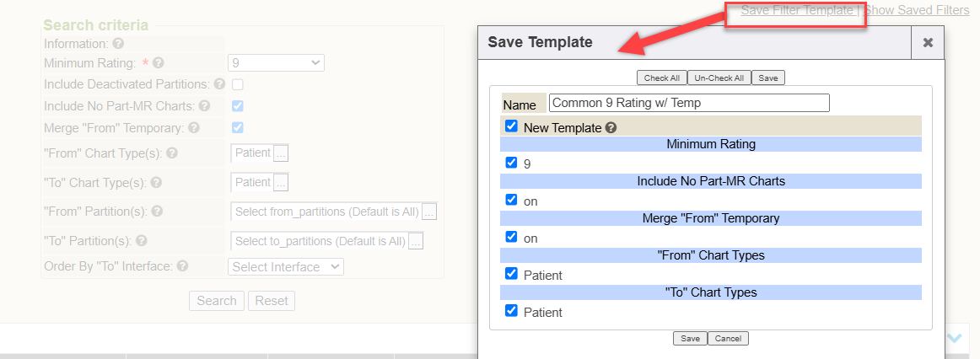Open the Save Filter Template link

(797, 11)
